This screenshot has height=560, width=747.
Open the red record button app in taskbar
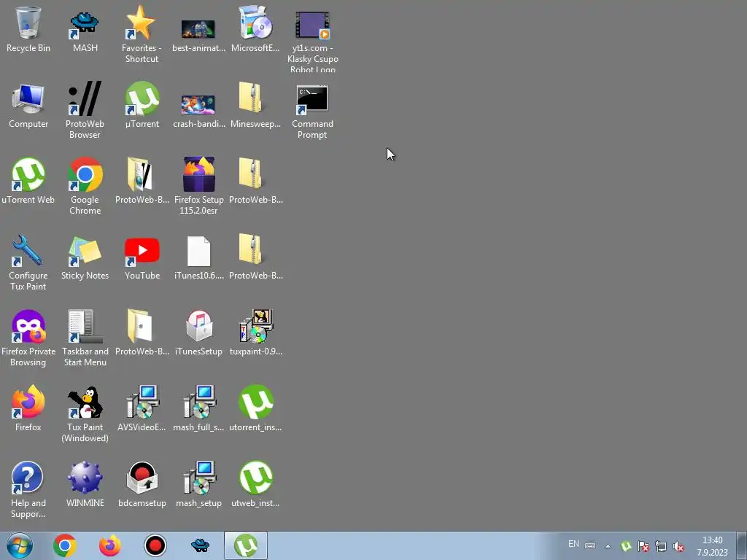[x=155, y=545]
